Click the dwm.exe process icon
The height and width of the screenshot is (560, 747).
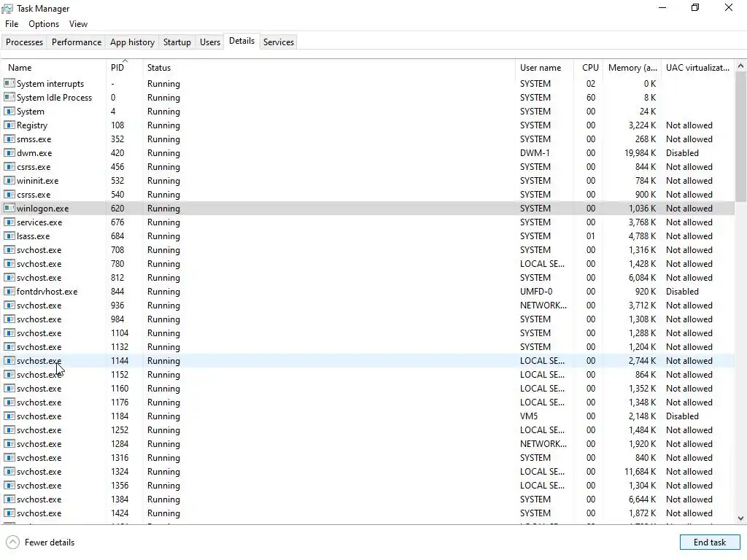(x=9, y=152)
